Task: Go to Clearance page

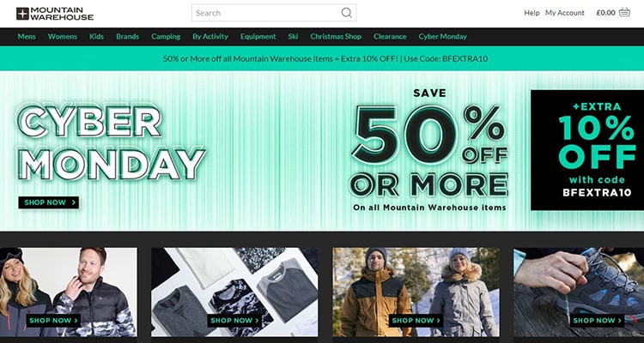Action: point(390,37)
